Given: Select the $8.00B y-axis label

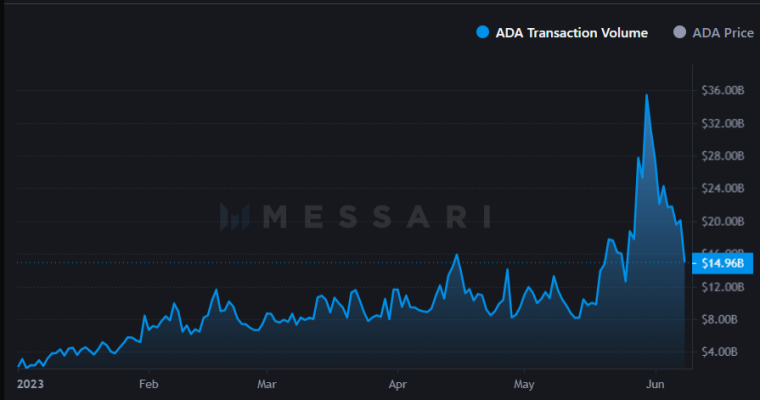Looking at the screenshot, I should pyautogui.click(x=723, y=319).
